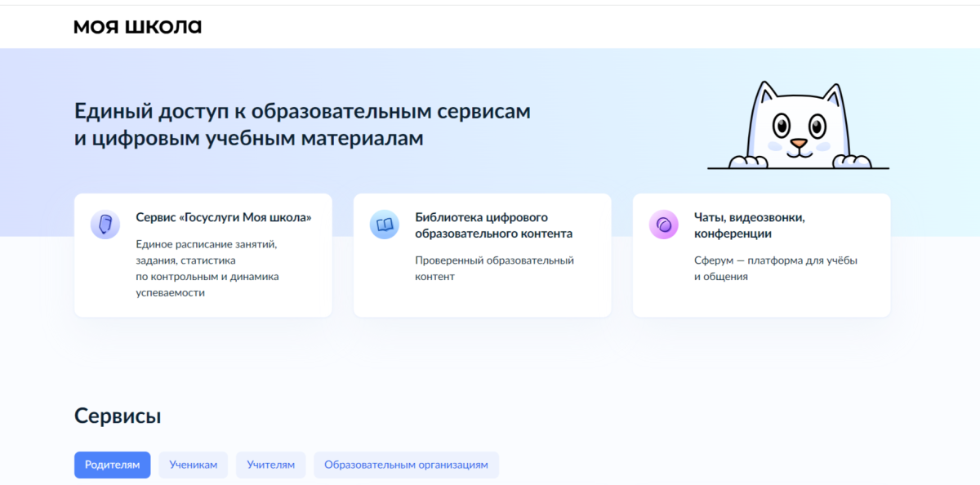Click the purple circle behind the chat icon
This screenshot has height=485, width=980.
click(x=663, y=226)
